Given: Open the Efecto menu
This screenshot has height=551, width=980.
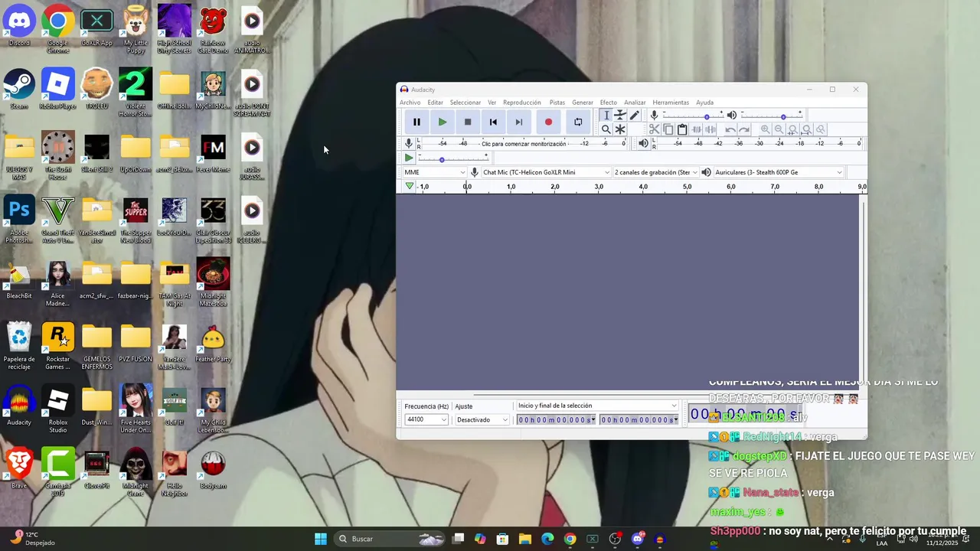Looking at the screenshot, I should point(609,103).
